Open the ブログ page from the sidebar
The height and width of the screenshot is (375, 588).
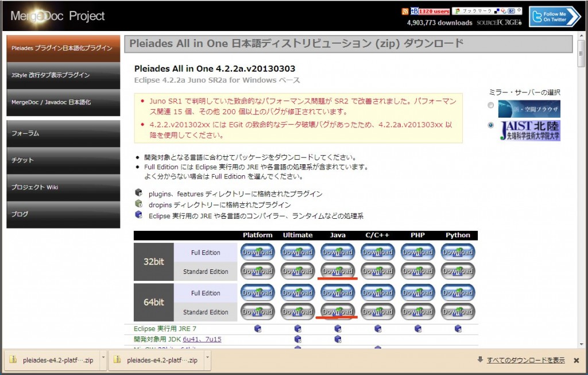click(63, 214)
